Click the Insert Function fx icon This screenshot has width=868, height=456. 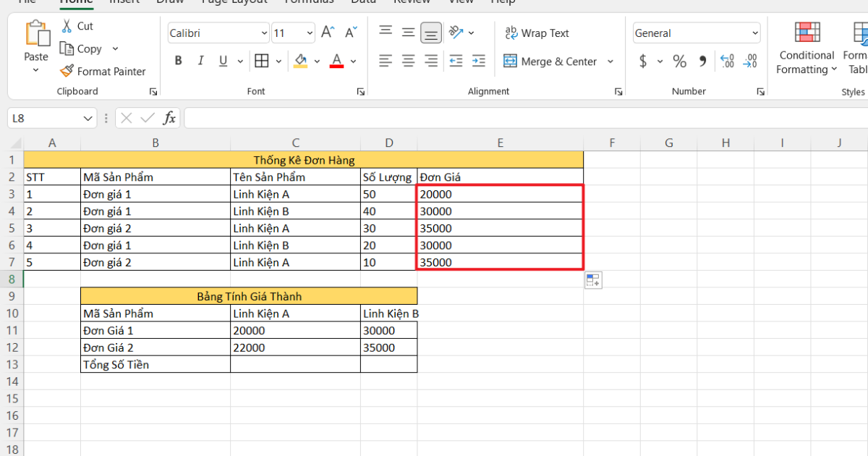click(x=169, y=118)
